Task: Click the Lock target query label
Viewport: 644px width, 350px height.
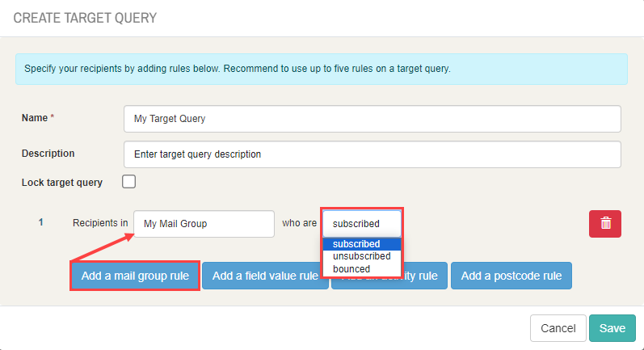Action: pyautogui.click(x=62, y=183)
